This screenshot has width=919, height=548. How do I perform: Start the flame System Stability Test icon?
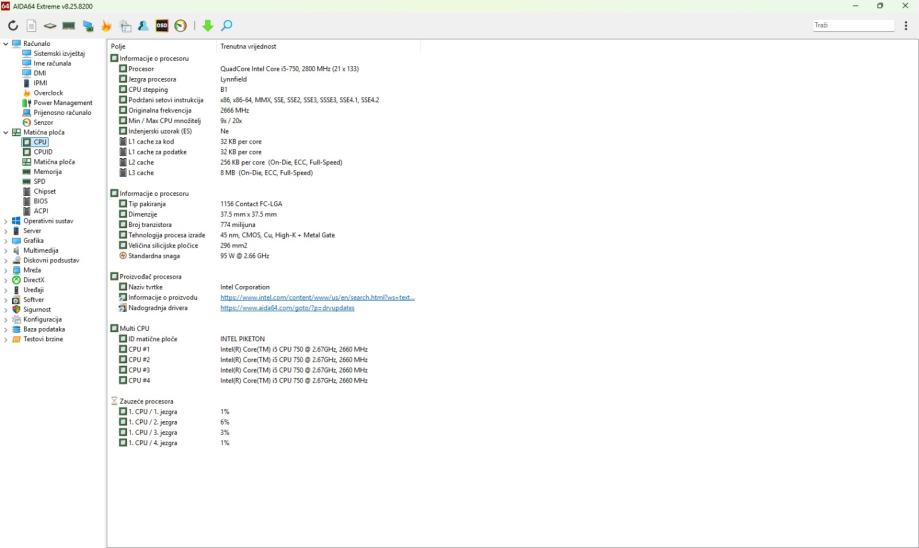[106, 25]
